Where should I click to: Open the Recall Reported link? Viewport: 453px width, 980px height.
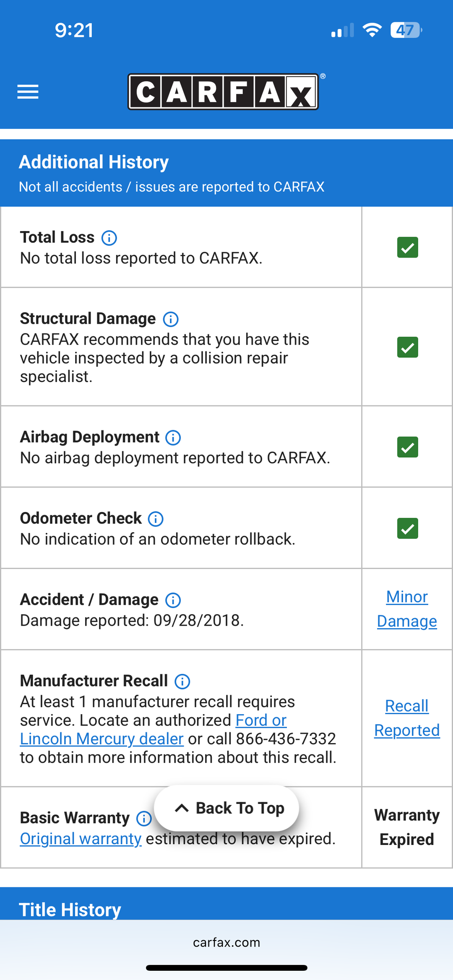(407, 718)
